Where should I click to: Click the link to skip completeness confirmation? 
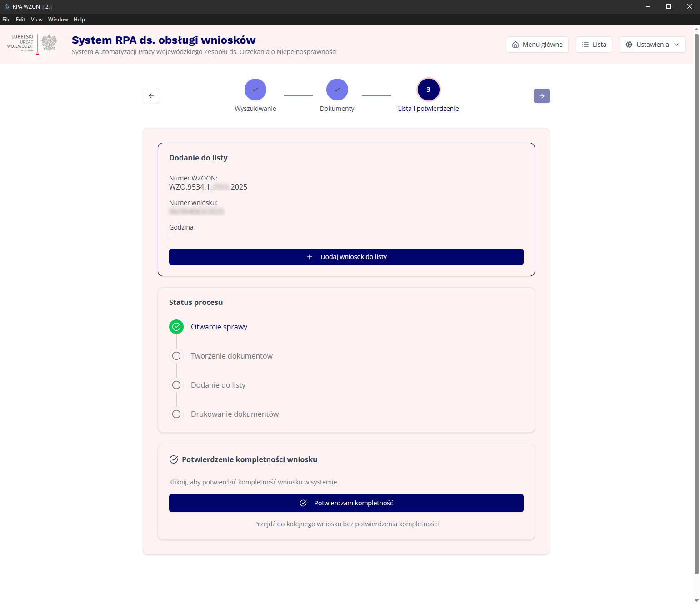(346, 524)
